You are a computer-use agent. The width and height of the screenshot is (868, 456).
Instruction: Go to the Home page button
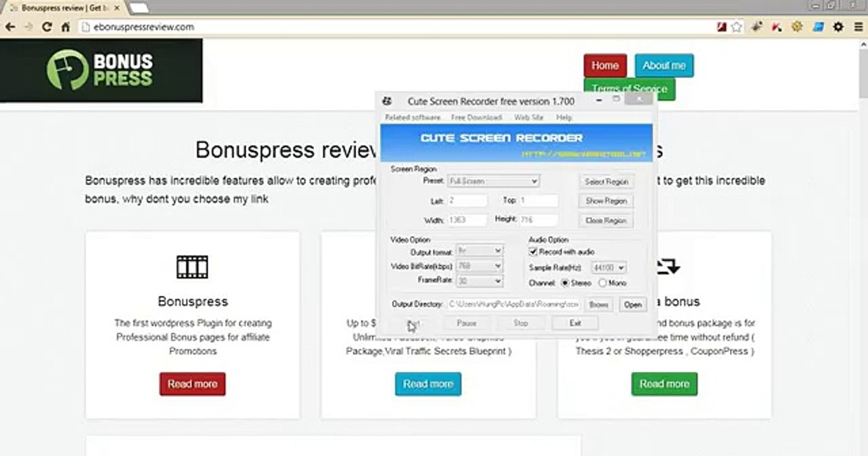click(x=605, y=65)
